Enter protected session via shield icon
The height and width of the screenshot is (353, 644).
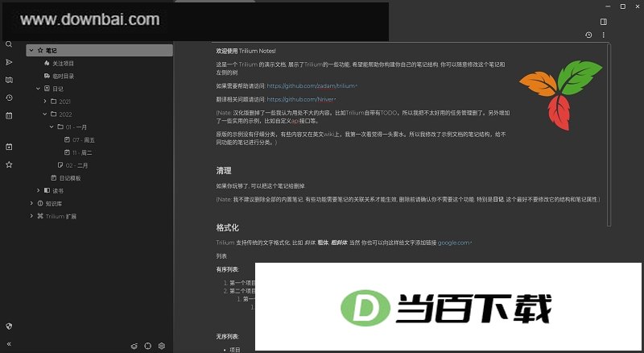9,326
